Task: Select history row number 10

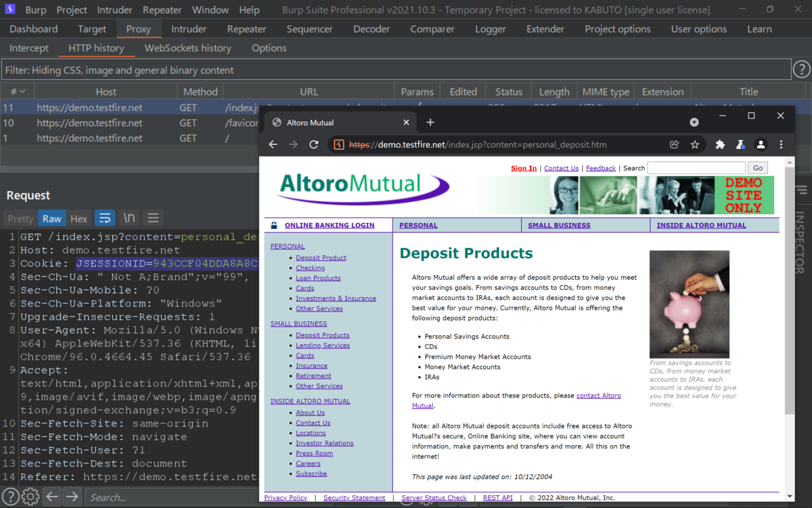Action: click(x=406, y=123)
